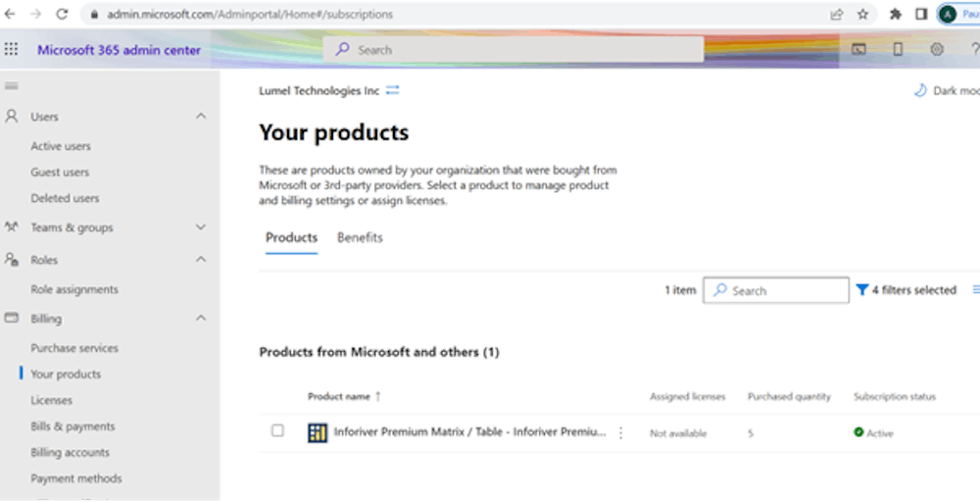Open Role assignments in sidebar
Viewport: 980px width, 502px height.
(x=74, y=289)
